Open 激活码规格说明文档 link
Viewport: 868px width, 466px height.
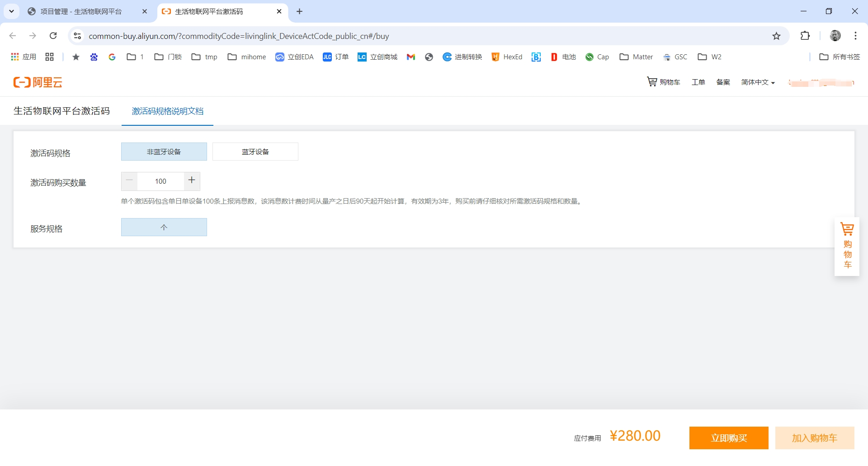(x=168, y=111)
